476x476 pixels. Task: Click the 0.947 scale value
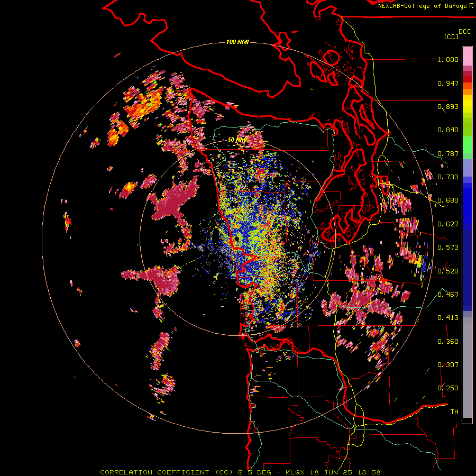(x=448, y=83)
